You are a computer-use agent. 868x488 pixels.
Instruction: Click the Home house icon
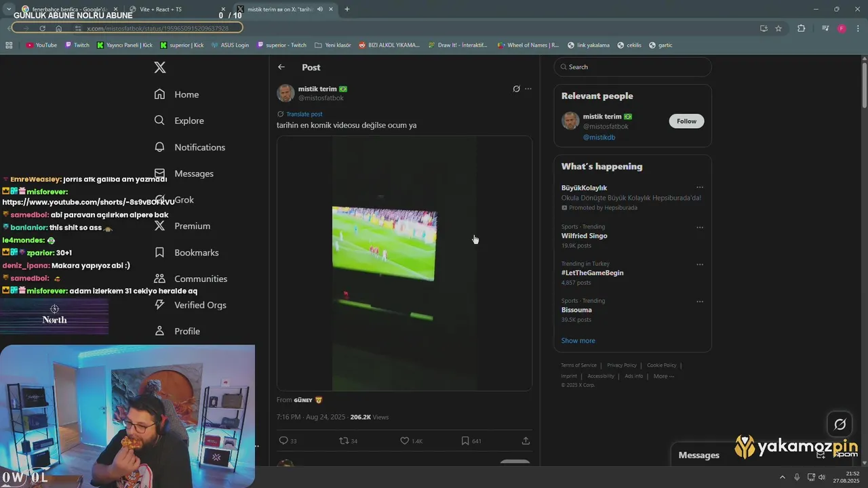159,94
